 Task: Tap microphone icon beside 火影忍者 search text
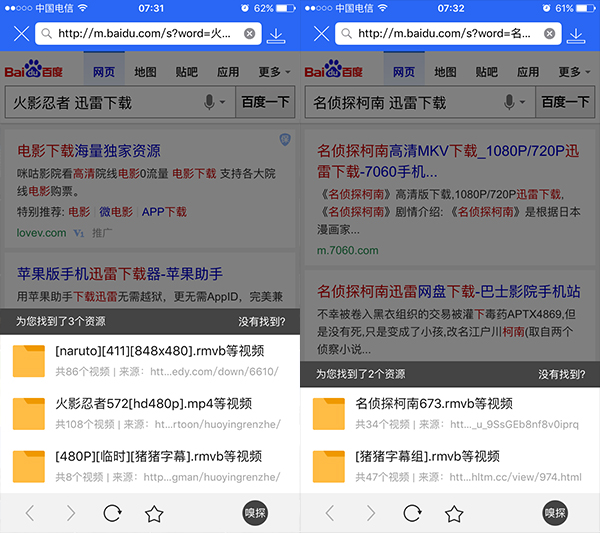(x=210, y=102)
